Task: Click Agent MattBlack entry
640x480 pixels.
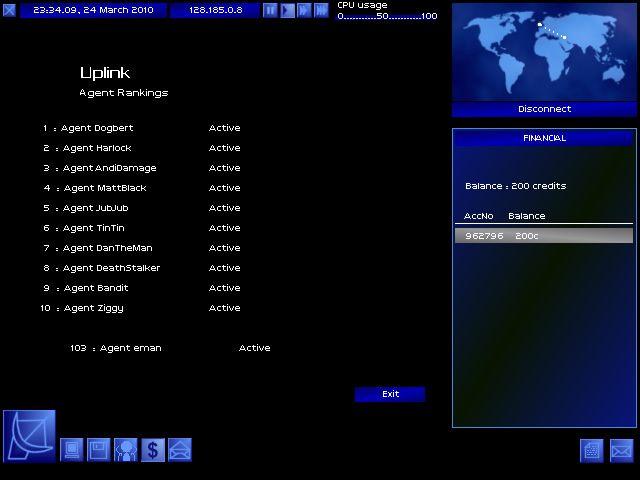Action: [105, 188]
